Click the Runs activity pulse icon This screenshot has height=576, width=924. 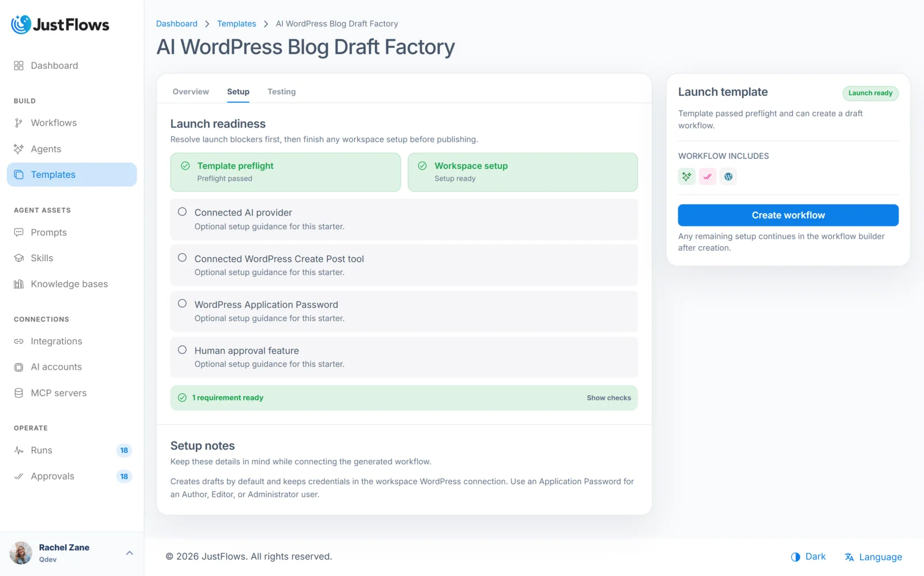[x=18, y=450]
